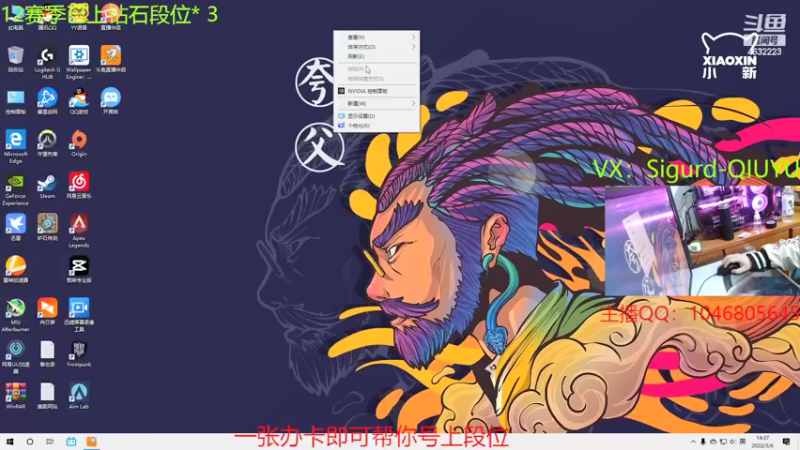Select the WinRAR desktop shortcut
This screenshot has width=800, height=450.
pyautogui.click(x=15, y=396)
